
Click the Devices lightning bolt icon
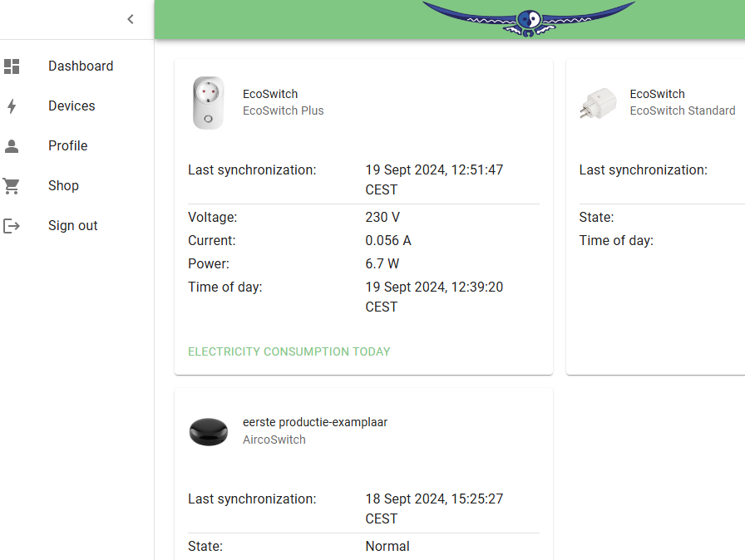[x=12, y=106]
